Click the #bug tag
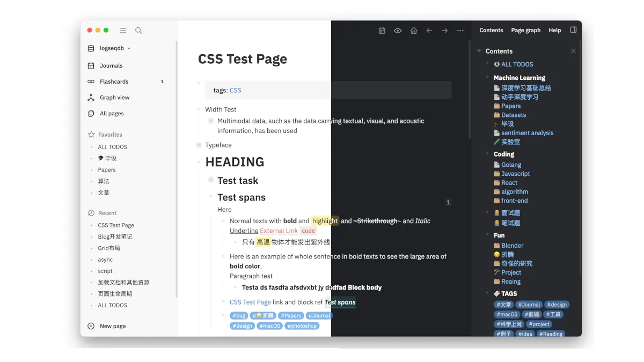Viewport: 644px width, 362px height. tap(239, 316)
